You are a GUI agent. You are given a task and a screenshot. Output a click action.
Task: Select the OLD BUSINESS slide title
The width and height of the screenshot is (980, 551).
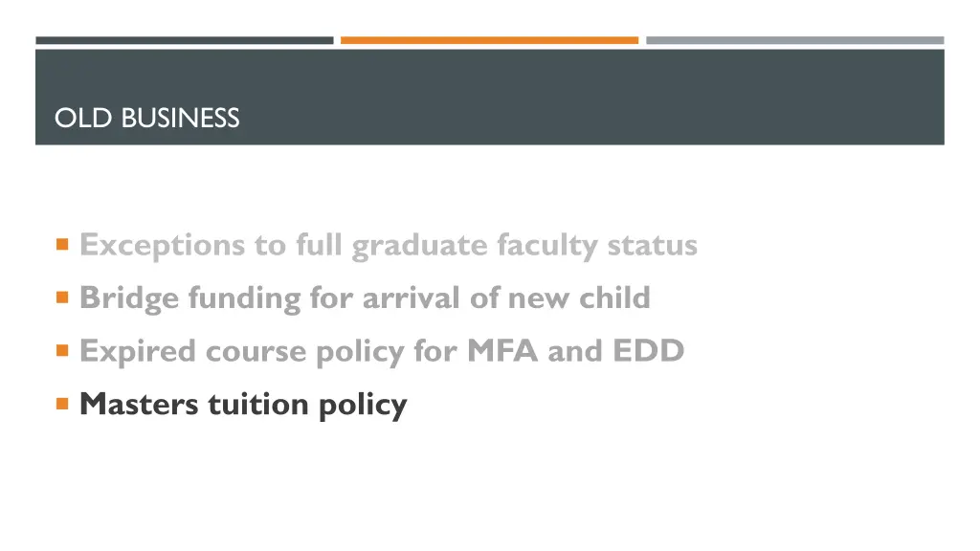pyautogui.click(x=146, y=118)
